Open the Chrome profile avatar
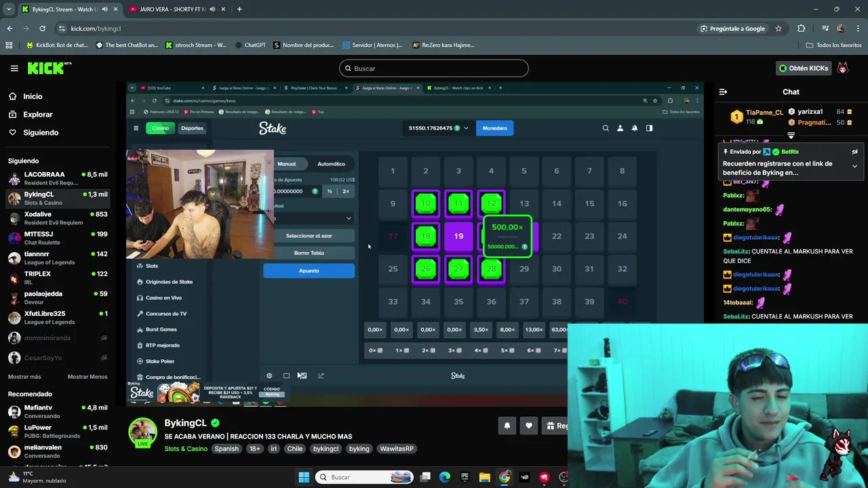The image size is (868, 488). [842, 28]
